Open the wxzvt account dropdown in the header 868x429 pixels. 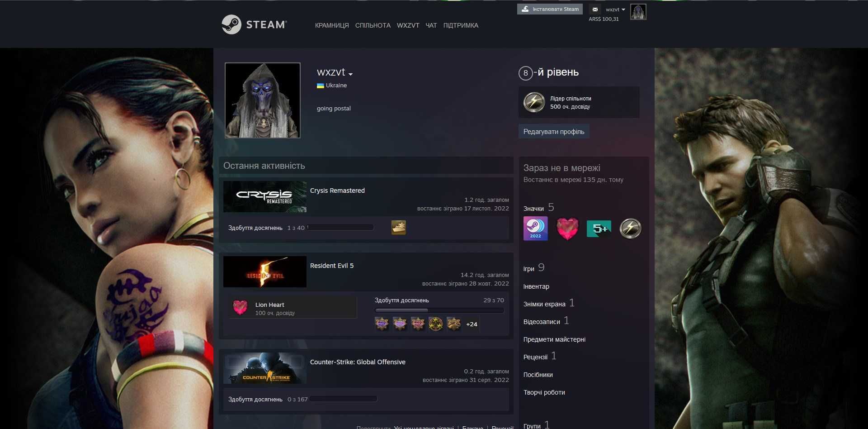(615, 10)
